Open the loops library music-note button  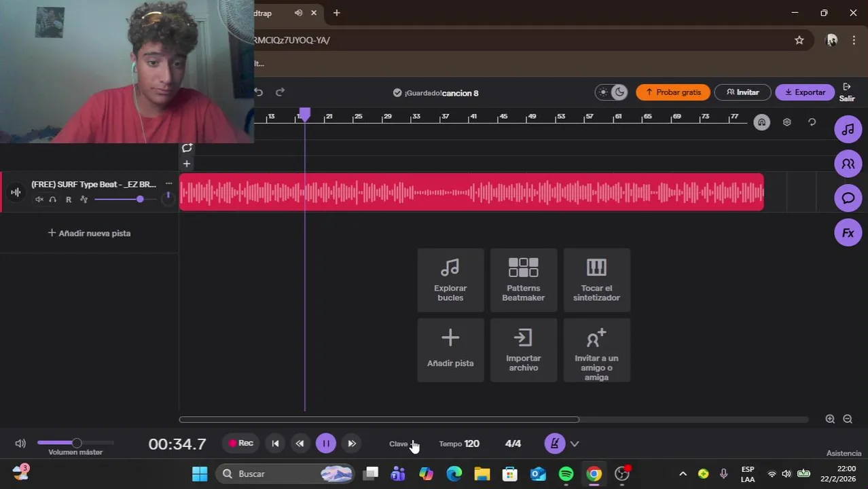pyautogui.click(x=848, y=129)
